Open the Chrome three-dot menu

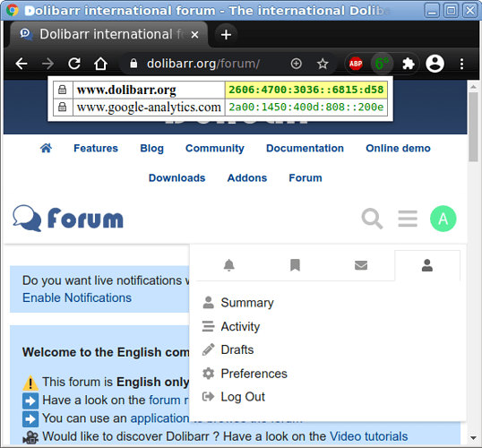click(461, 64)
